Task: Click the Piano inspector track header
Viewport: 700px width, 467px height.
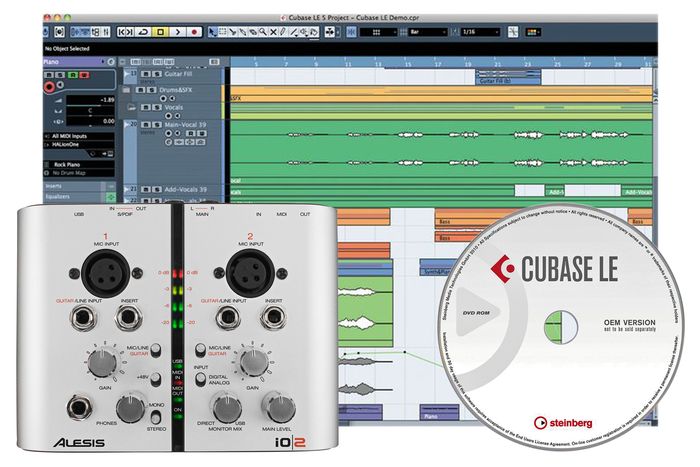Action: pyautogui.click(x=74, y=62)
